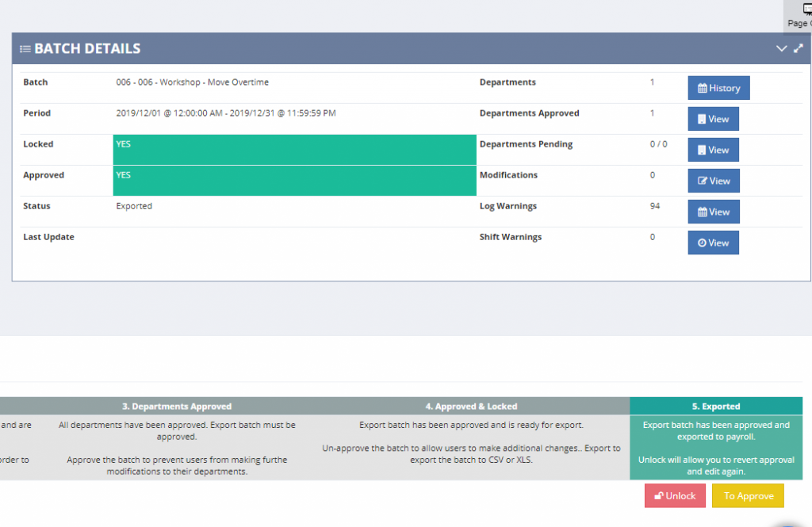812x527 pixels.
Task: Click the red Unlock button
Action: tap(675, 496)
